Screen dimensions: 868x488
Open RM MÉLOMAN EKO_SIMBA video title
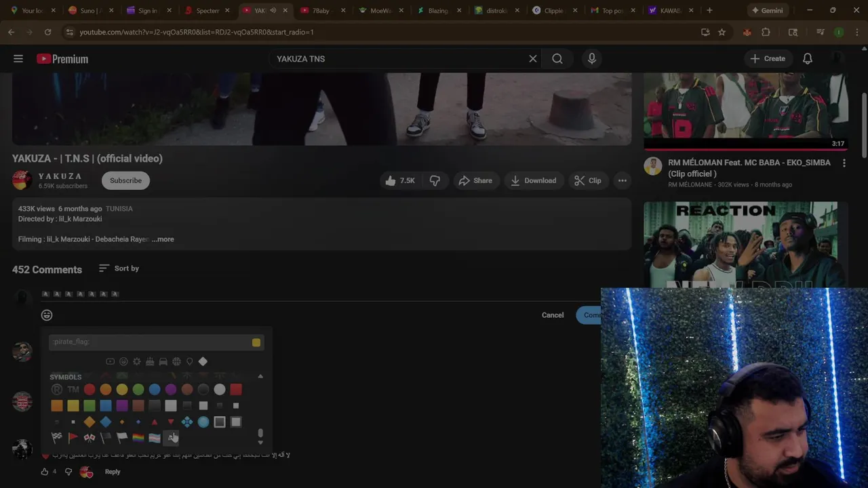pos(749,168)
